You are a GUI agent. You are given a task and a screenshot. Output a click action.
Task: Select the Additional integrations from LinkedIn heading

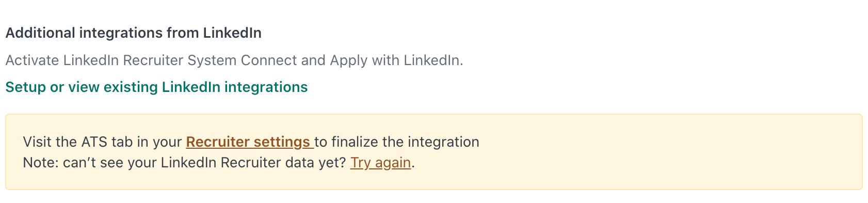tap(133, 33)
